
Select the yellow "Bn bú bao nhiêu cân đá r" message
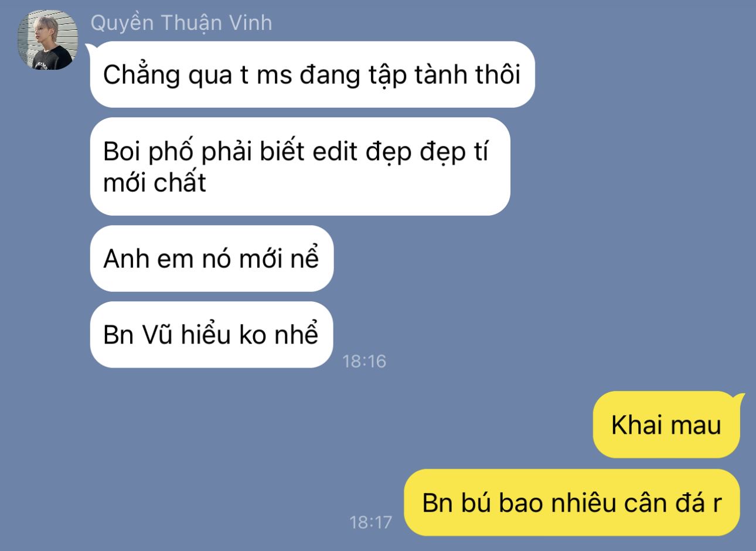click(x=572, y=502)
